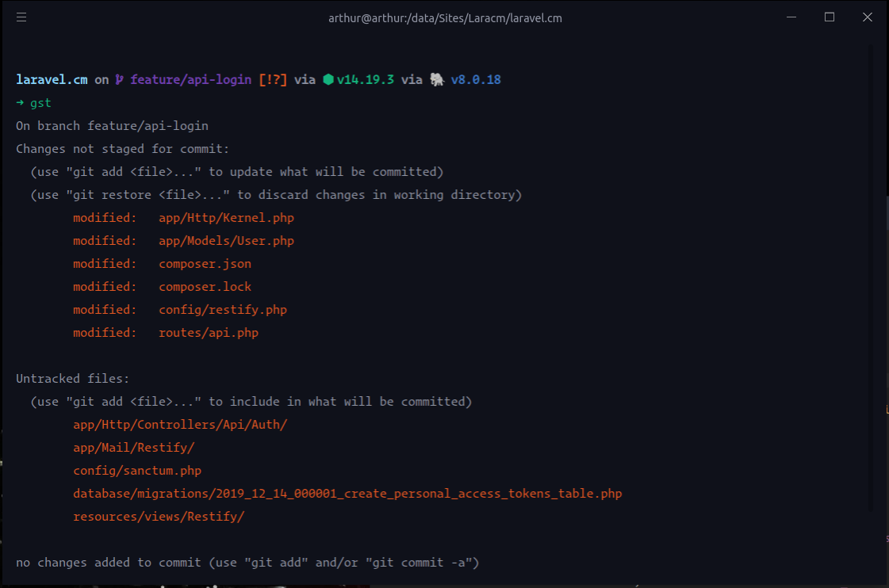This screenshot has width=889, height=588.
Task: Click the routes/api.php file entry
Action: [209, 332]
